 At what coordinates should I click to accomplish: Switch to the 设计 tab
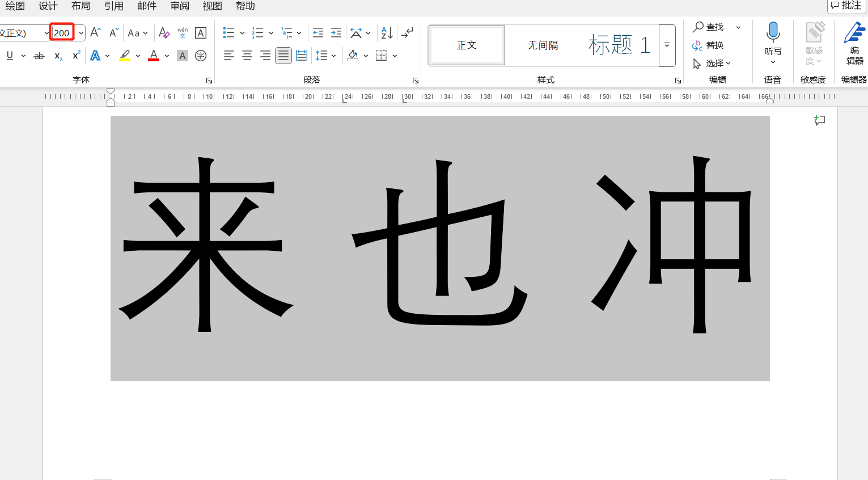(48, 6)
